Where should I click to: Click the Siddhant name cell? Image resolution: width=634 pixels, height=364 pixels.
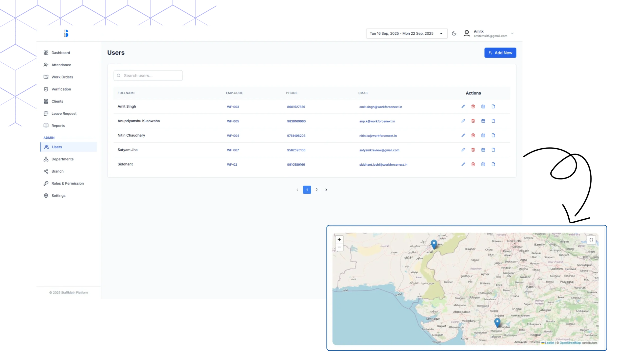tap(125, 164)
